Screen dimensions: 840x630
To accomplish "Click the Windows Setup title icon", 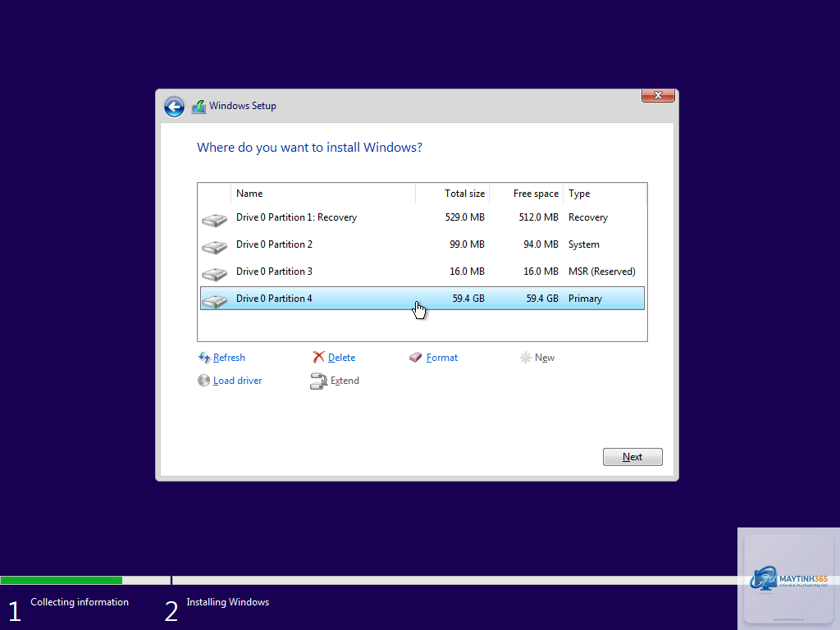I will (199, 107).
